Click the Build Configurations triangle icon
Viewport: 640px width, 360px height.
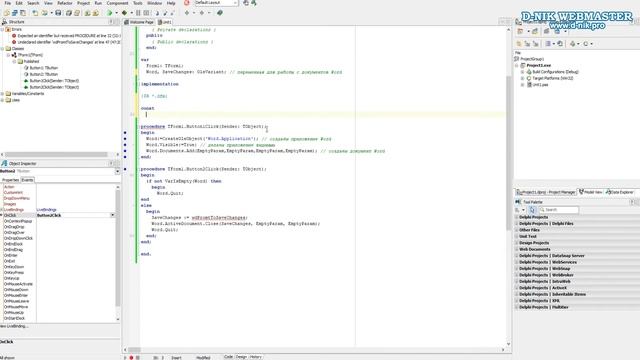(x=529, y=72)
